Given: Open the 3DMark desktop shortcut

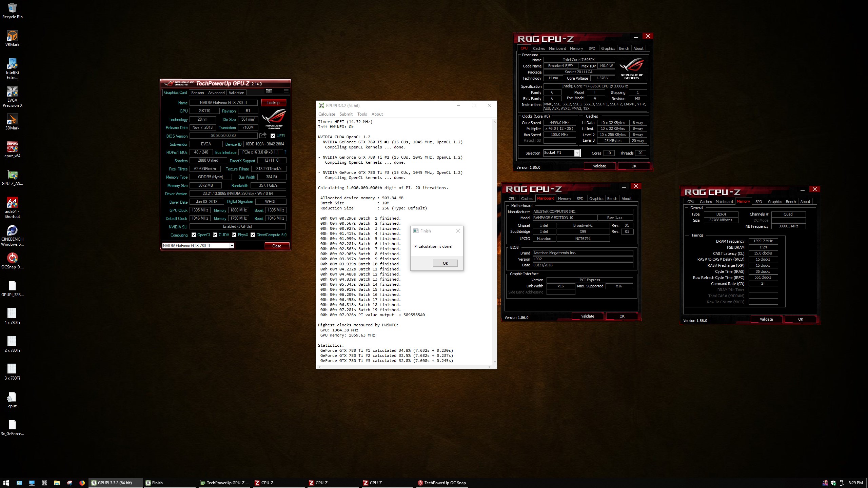Looking at the screenshot, I should 12,122.
